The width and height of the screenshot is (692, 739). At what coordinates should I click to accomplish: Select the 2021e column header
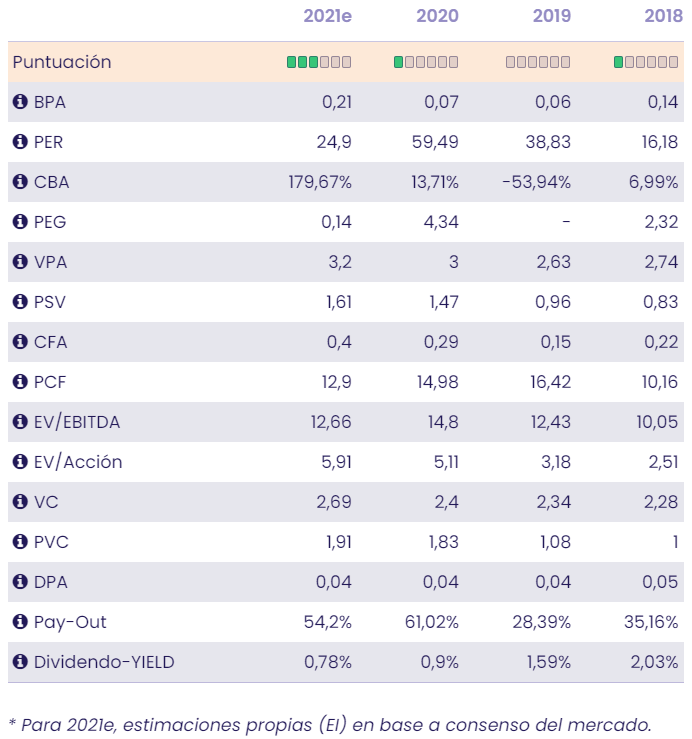click(x=328, y=16)
